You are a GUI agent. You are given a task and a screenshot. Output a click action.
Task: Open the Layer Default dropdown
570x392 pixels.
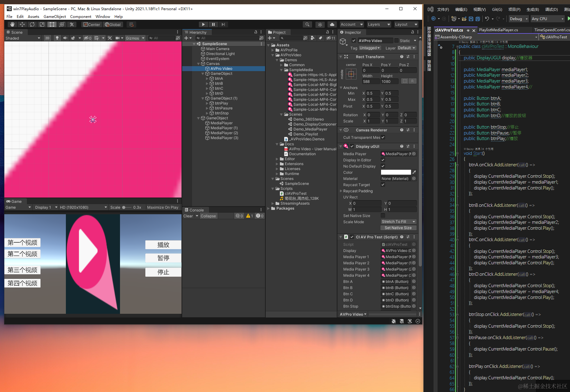click(406, 48)
